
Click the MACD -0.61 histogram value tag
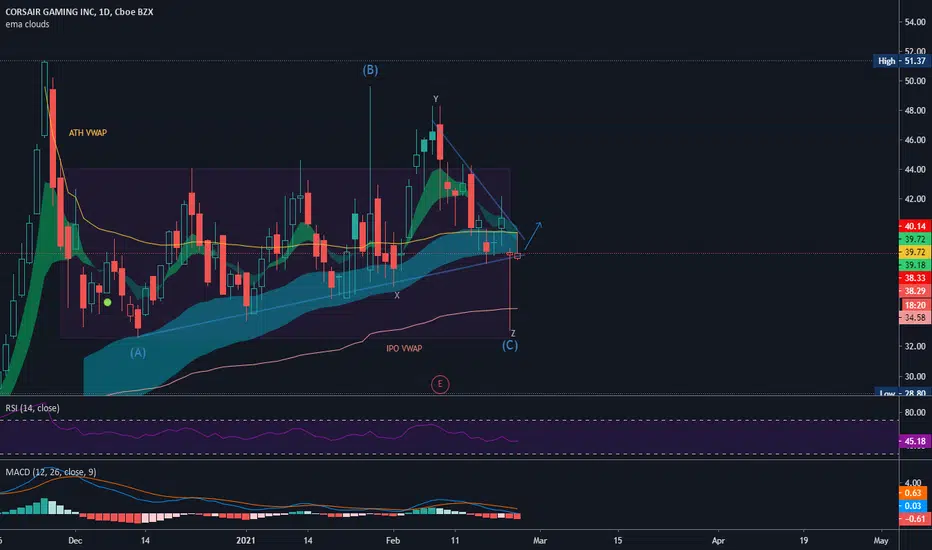click(x=914, y=519)
